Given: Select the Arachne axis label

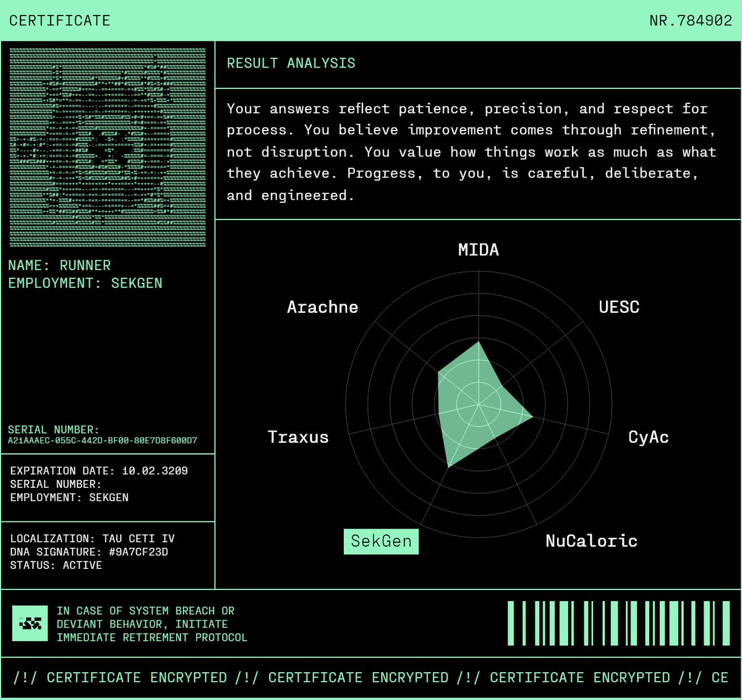Looking at the screenshot, I should click(x=323, y=307).
